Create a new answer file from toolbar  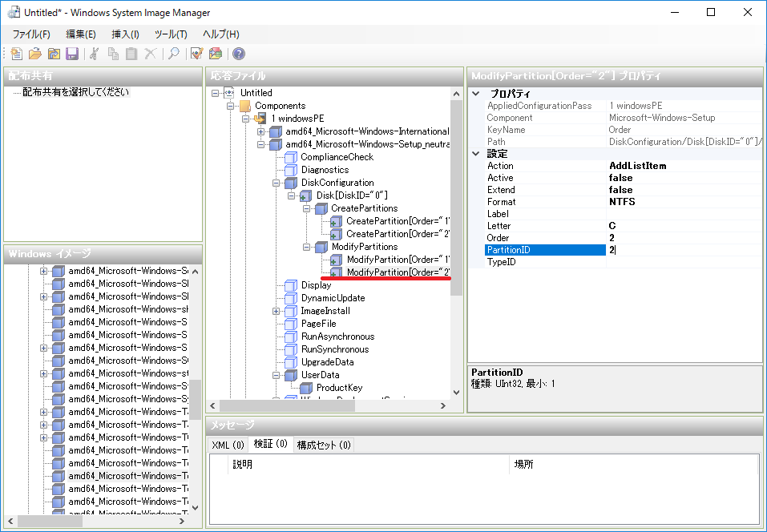pyautogui.click(x=17, y=54)
